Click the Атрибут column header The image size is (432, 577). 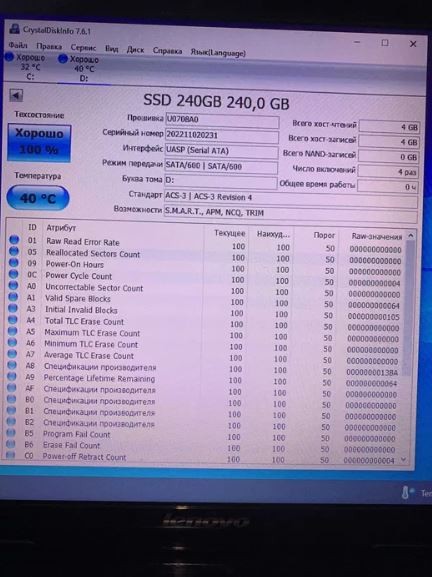pyautogui.click(x=61, y=228)
